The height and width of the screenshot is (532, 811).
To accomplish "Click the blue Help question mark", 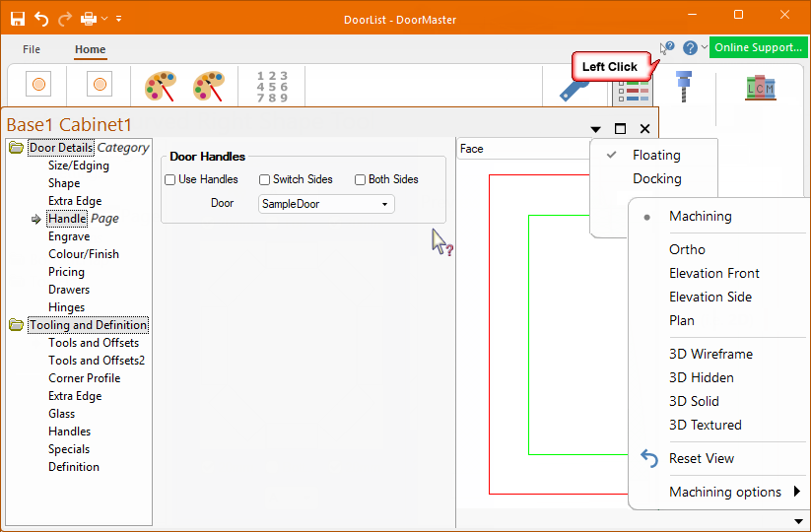I will coord(690,48).
